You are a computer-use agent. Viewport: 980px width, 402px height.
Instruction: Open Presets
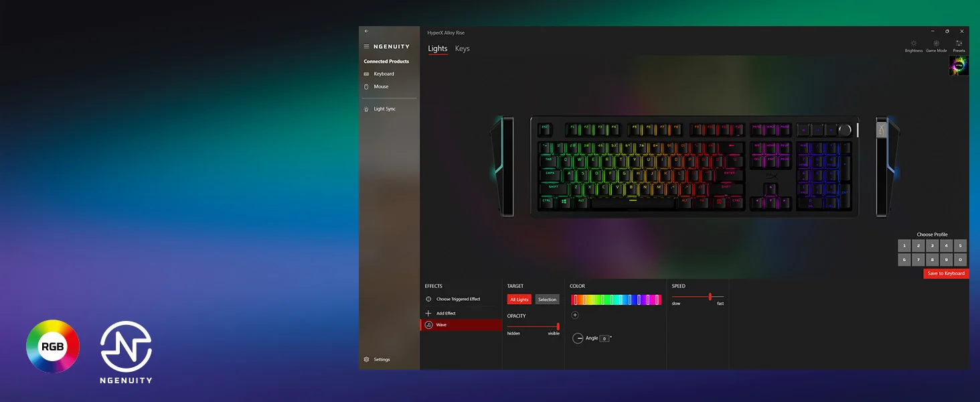click(x=959, y=46)
